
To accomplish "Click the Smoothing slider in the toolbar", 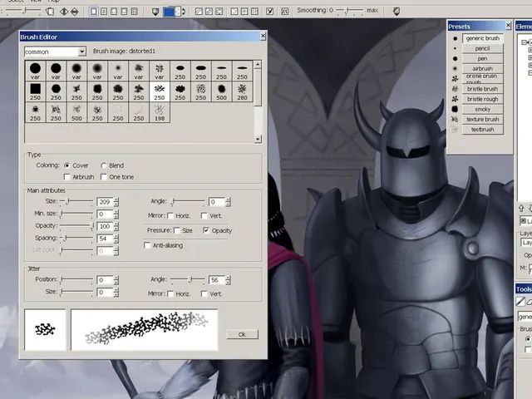I will [x=350, y=11].
